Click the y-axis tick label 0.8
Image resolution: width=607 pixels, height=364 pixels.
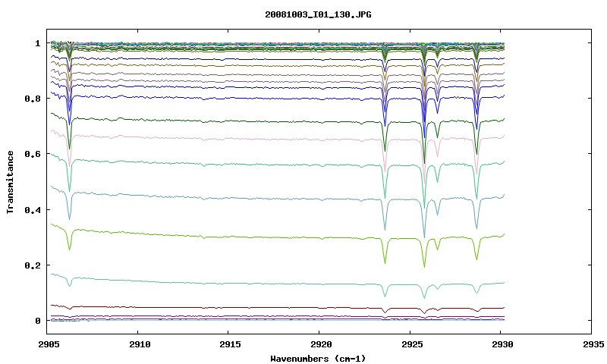pyautogui.click(x=33, y=99)
